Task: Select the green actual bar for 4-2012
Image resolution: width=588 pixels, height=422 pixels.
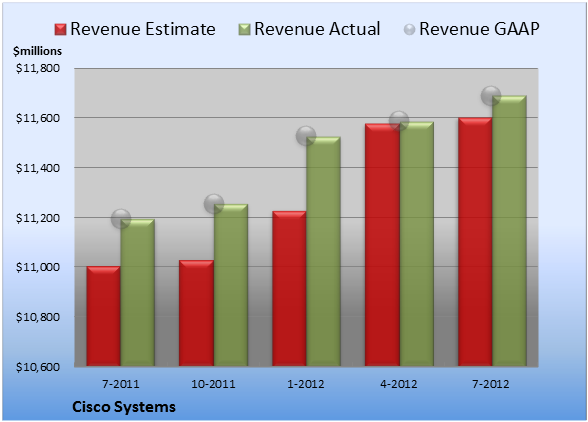Action: pyautogui.click(x=416, y=244)
